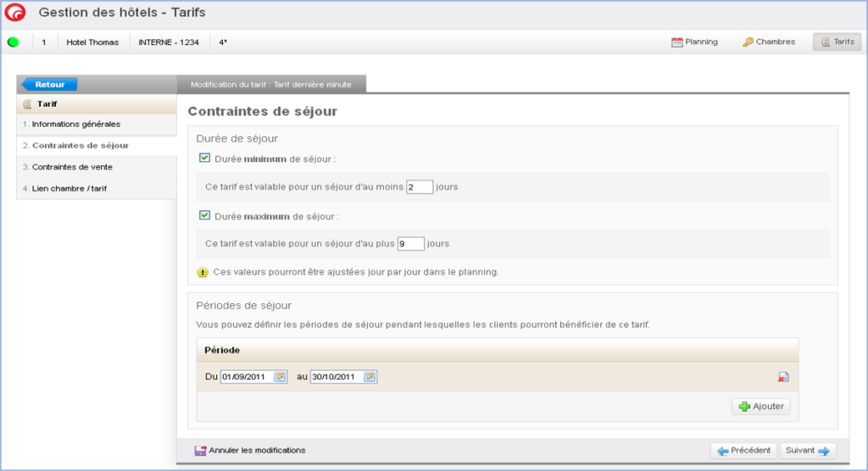Viewport: 868px width, 471px height.
Task: Click Annuler les modifications
Action: pyautogui.click(x=250, y=451)
